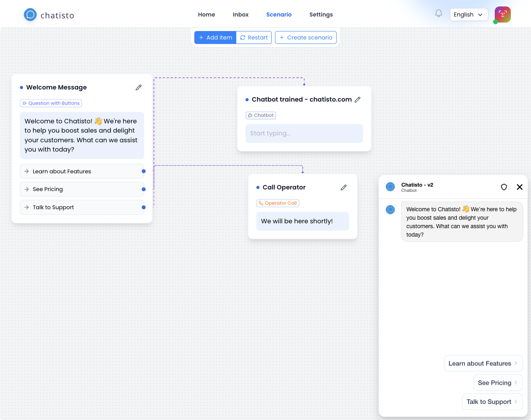Click the Operator Call tag
Viewport: 531px width, 420px height.
pyautogui.click(x=278, y=203)
